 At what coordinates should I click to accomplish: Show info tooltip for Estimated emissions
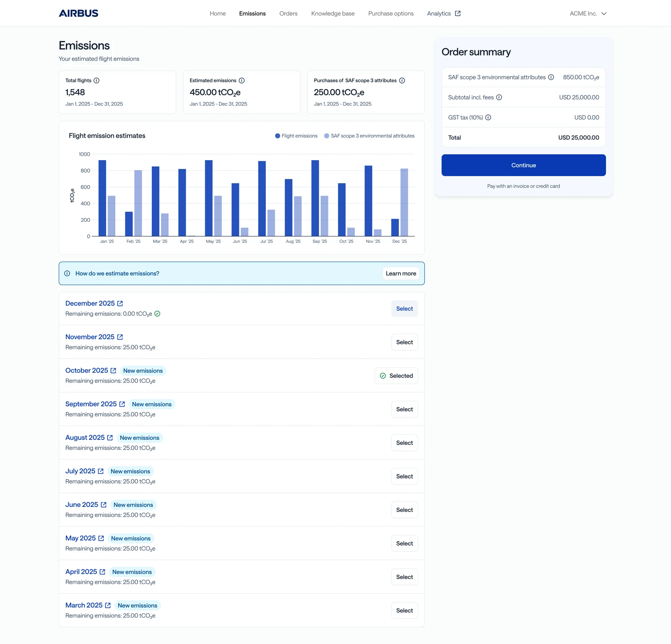[x=242, y=80]
